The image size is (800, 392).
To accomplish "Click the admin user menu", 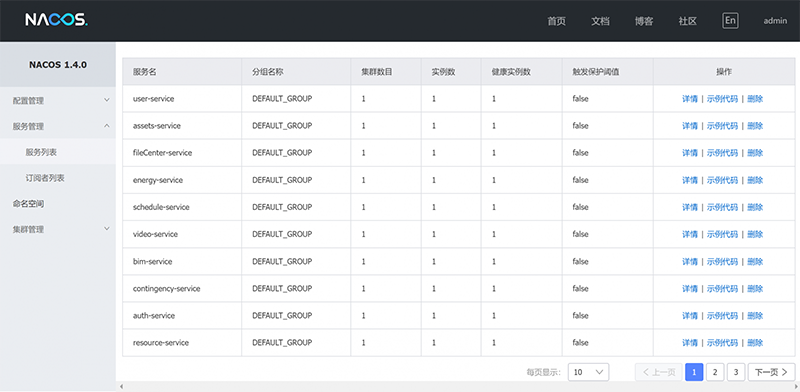I will pyautogui.click(x=775, y=21).
